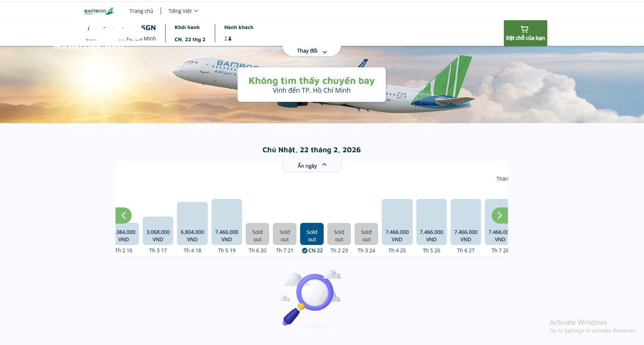Select the sold out CN 22 tile

click(x=312, y=234)
